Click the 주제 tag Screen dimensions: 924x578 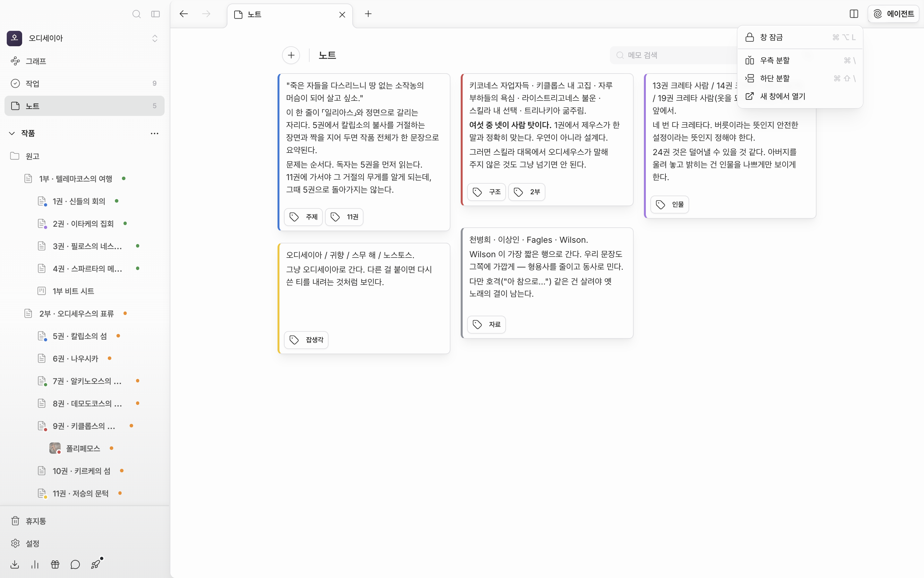304,217
